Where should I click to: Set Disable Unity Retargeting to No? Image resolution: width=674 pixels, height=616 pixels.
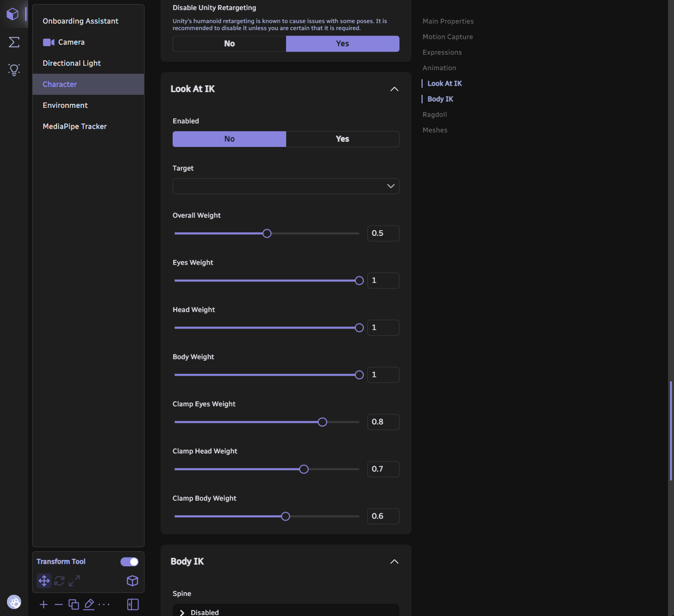229,44
